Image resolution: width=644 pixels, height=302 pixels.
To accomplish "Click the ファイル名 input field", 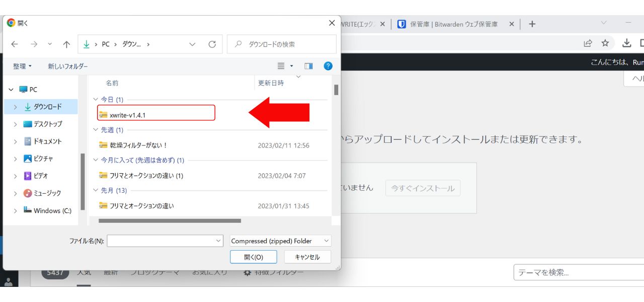I will pos(161,241).
